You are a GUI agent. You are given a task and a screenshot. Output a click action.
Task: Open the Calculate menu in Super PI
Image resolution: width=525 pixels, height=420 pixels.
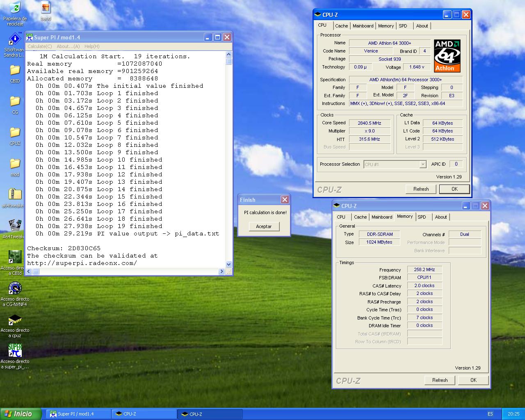click(39, 46)
